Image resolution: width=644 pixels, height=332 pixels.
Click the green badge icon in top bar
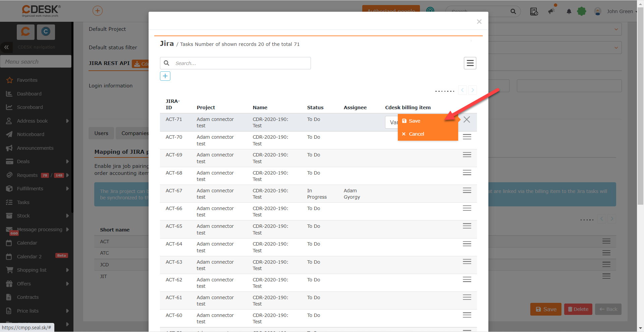[x=582, y=11]
